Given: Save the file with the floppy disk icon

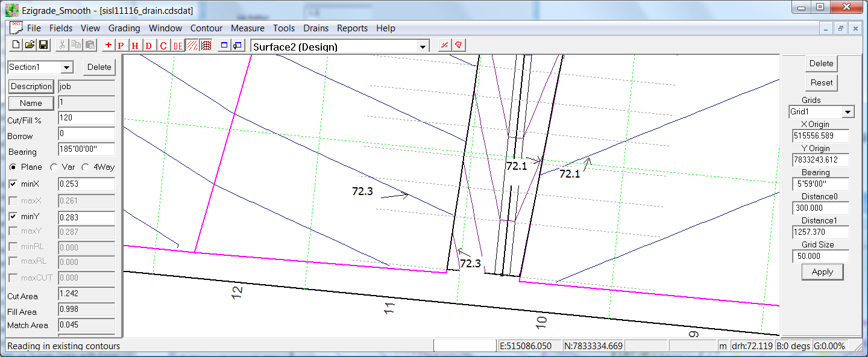Looking at the screenshot, I should (43, 45).
